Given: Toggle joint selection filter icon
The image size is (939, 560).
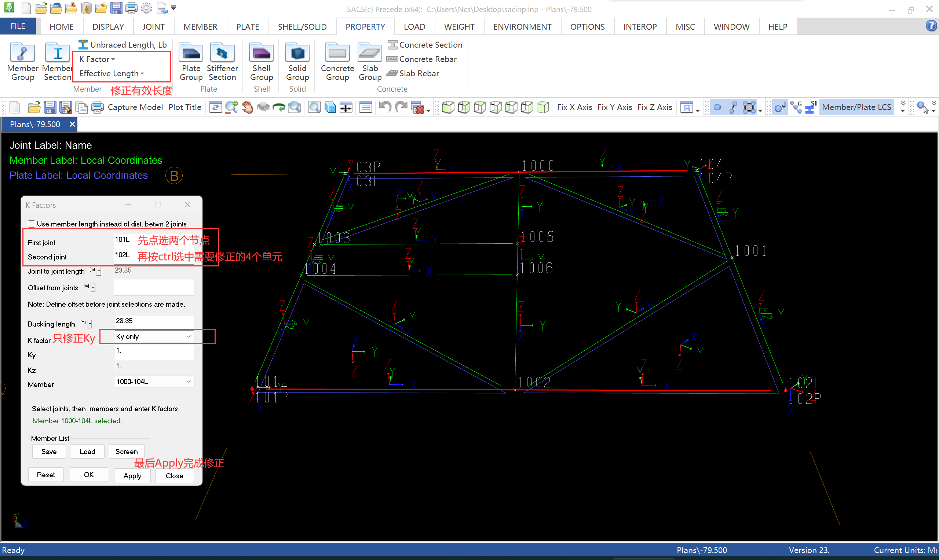Looking at the screenshot, I should click(717, 107).
